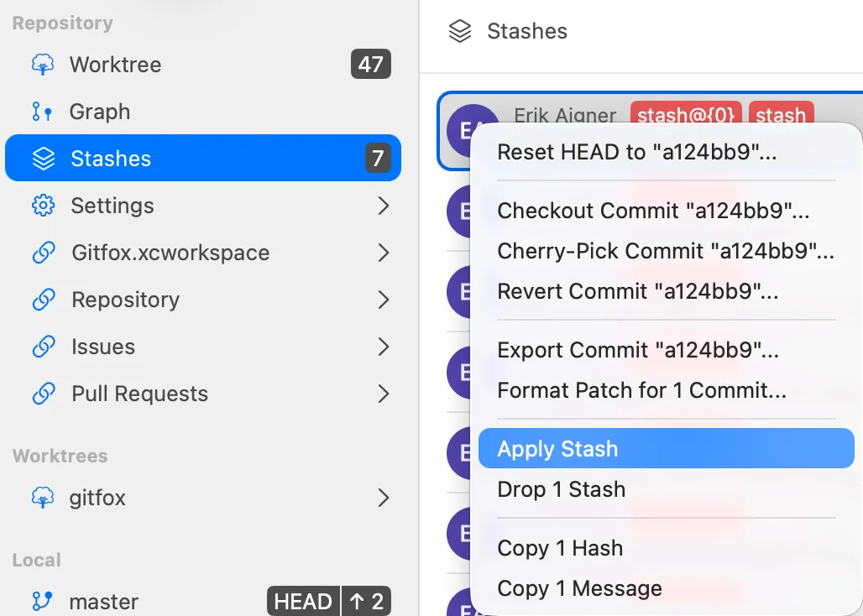Image resolution: width=863 pixels, height=616 pixels.
Task: Click the ↑ 2 ahead badge
Action: click(x=367, y=601)
